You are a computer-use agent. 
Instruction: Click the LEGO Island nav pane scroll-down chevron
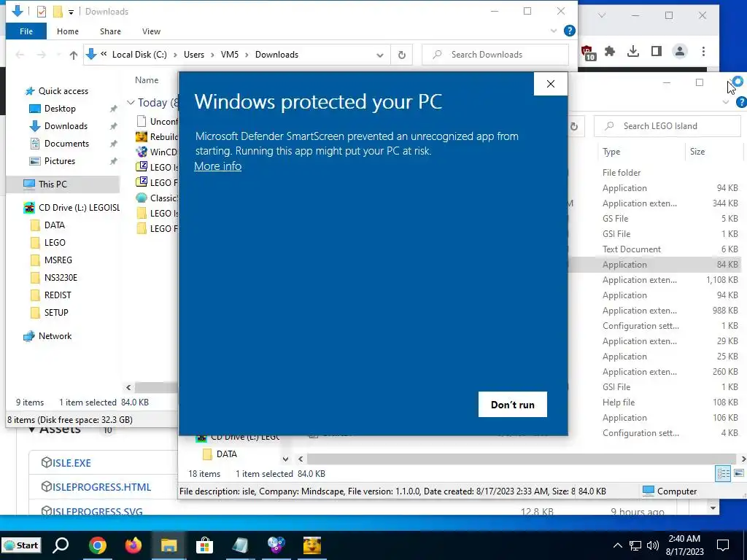(285, 459)
